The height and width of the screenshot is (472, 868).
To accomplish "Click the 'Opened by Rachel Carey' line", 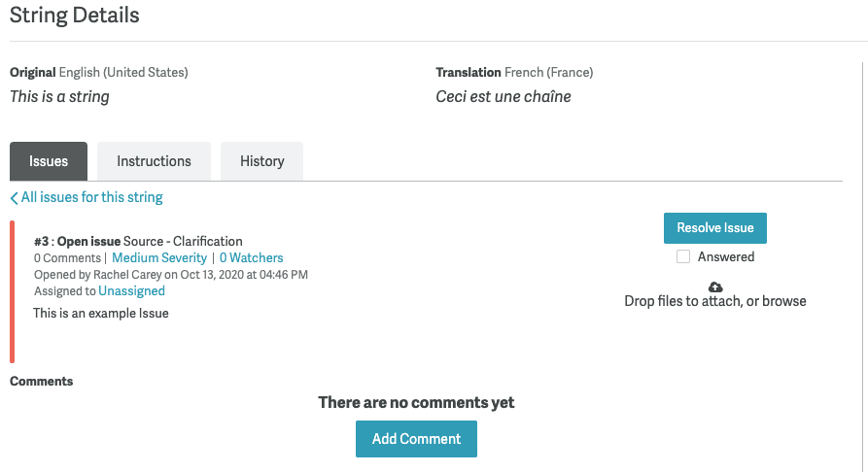I will (170, 275).
